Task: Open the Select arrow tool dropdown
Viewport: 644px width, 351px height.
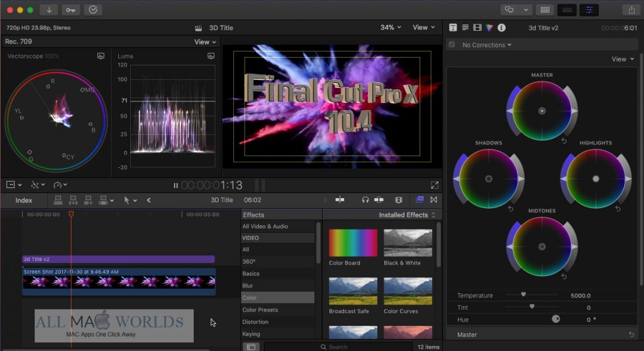Action: [130, 200]
